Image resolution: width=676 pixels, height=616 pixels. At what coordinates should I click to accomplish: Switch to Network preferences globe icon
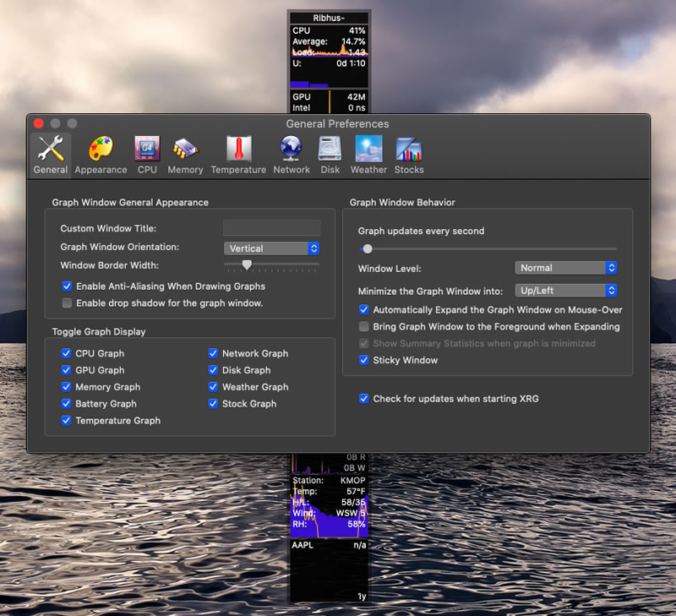292,150
